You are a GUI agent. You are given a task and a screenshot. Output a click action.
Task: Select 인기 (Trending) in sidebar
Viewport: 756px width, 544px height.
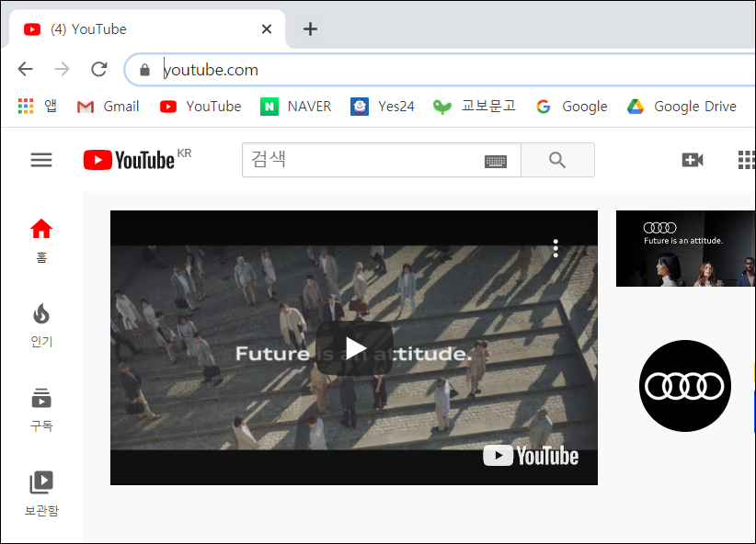(41, 325)
